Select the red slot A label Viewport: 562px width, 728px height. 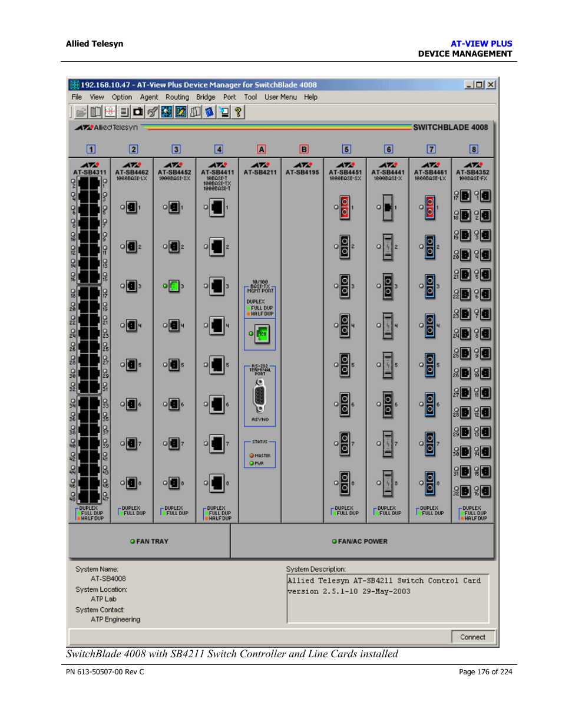coord(262,149)
